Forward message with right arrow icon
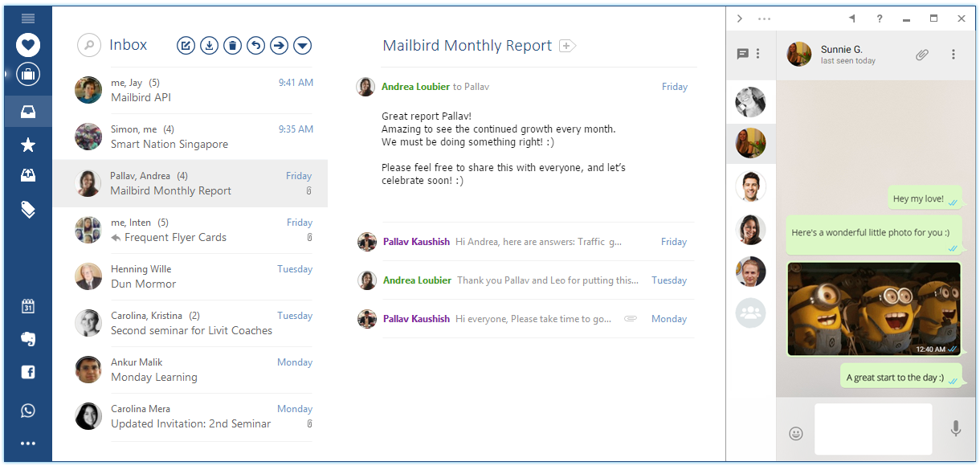Screen dimensions: 980x466 (279, 46)
